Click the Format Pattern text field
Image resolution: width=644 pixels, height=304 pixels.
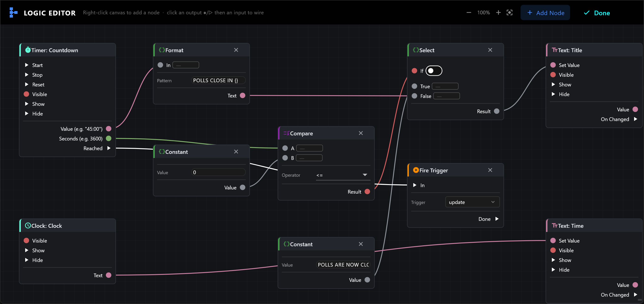pyautogui.click(x=218, y=80)
